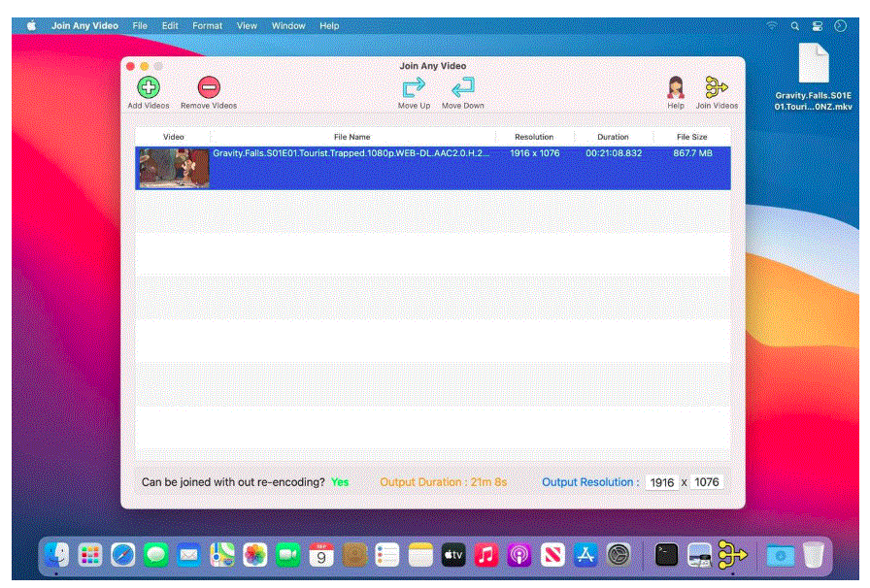Click the 1916 x 1076 resolution cell
This screenshot has height=588, width=870.
(x=534, y=153)
